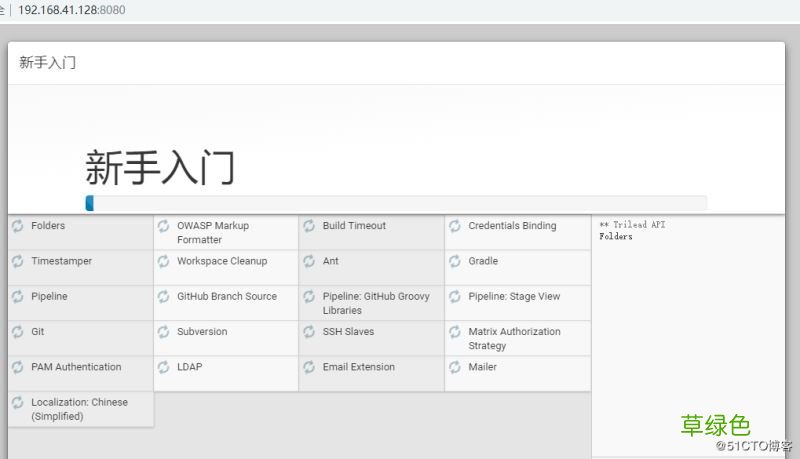Click the pending icon beside Credentials Binding
This screenshot has height=459, width=800.
coord(455,225)
